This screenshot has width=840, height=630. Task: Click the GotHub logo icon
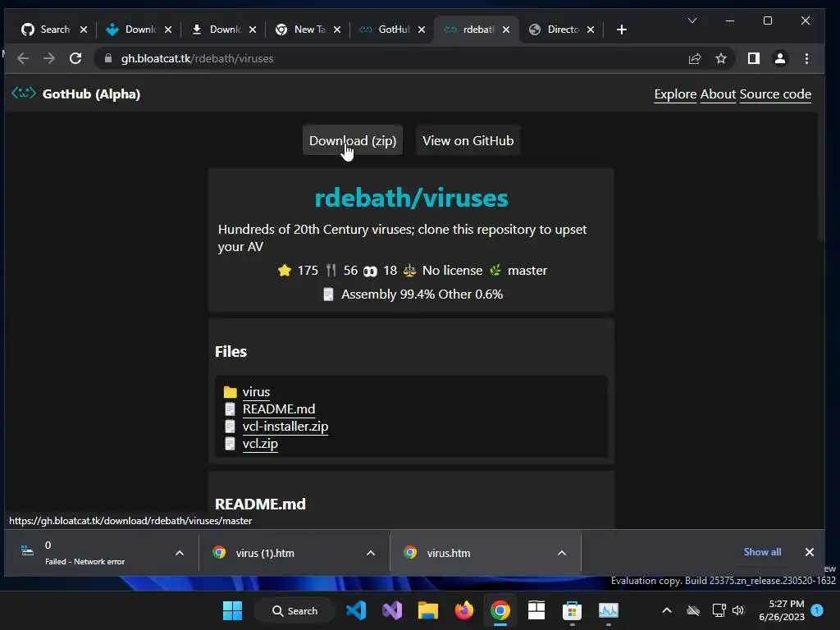coord(24,94)
